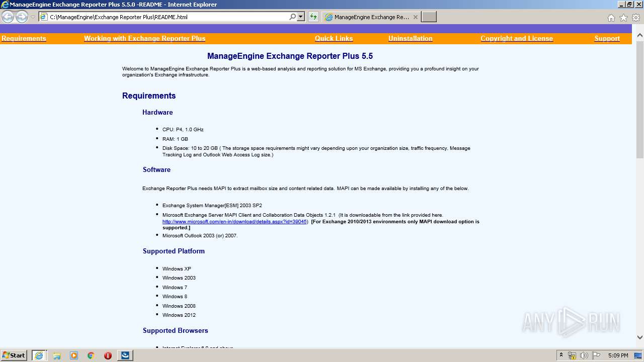This screenshot has height=362, width=644.
Task: Open the media player taskbar icon
Action: click(x=74, y=355)
